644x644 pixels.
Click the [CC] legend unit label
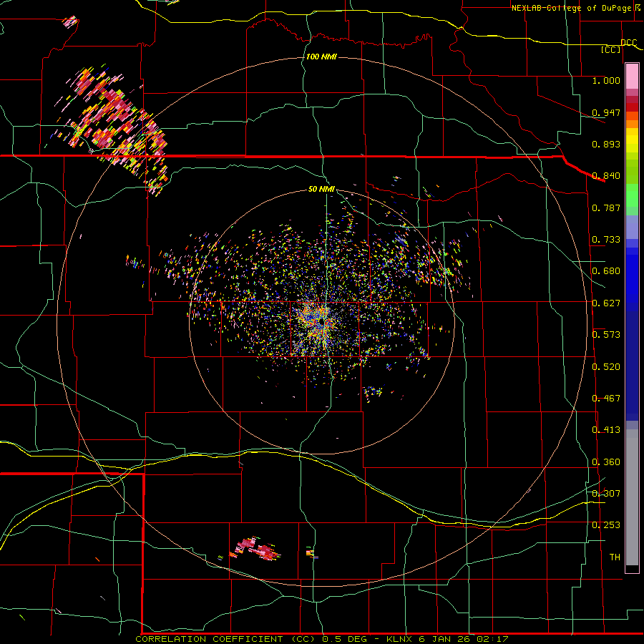click(x=611, y=49)
